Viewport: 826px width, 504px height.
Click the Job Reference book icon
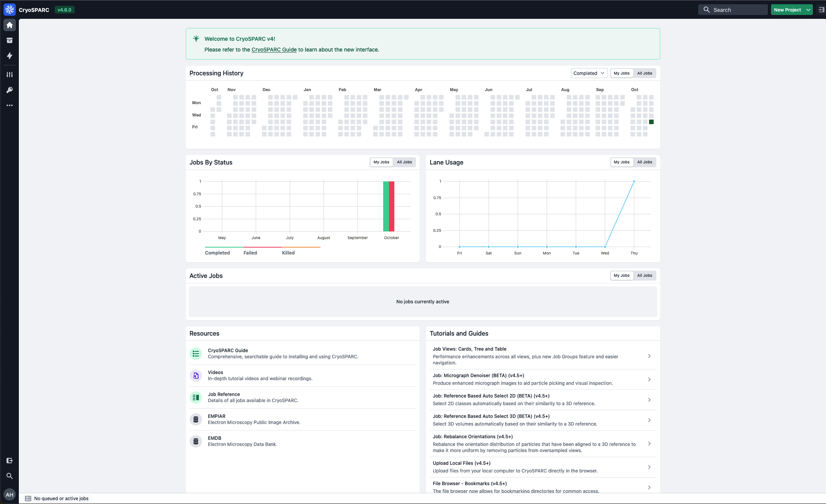coord(196,397)
